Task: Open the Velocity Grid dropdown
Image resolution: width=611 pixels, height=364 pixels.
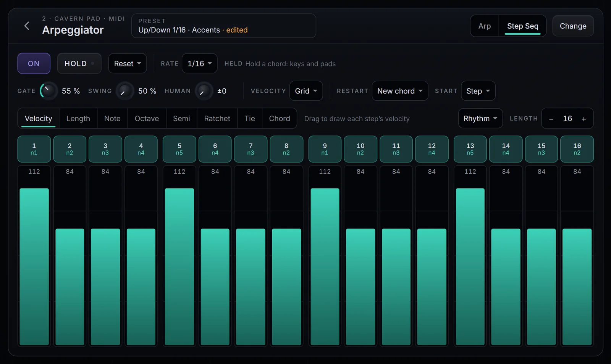Action: click(306, 91)
